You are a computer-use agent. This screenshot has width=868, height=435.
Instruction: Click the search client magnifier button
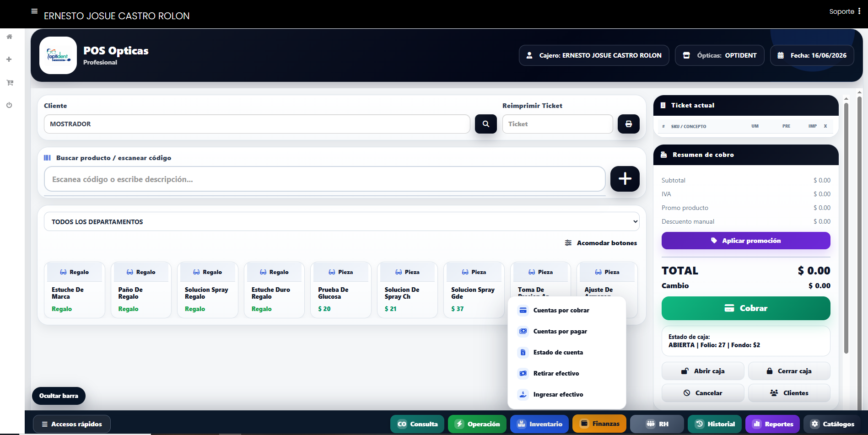click(x=486, y=124)
